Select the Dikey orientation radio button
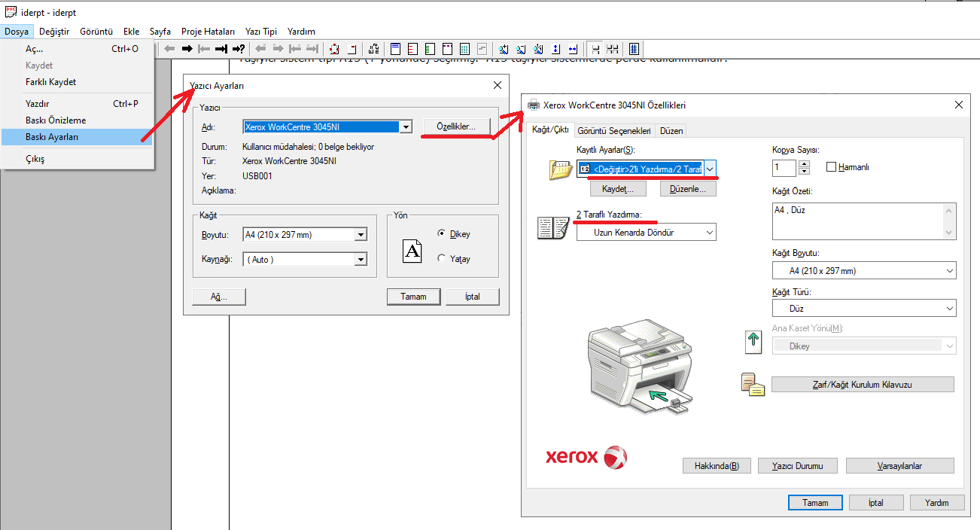 coord(441,234)
